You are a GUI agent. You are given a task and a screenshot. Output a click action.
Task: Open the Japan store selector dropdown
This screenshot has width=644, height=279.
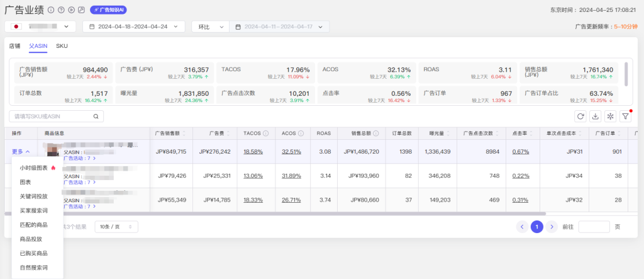point(40,26)
